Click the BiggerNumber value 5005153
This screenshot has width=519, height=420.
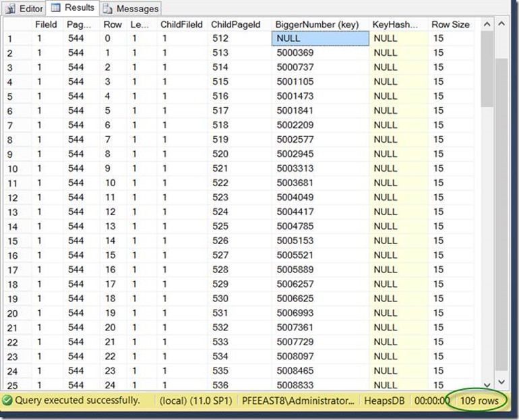[295, 241]
